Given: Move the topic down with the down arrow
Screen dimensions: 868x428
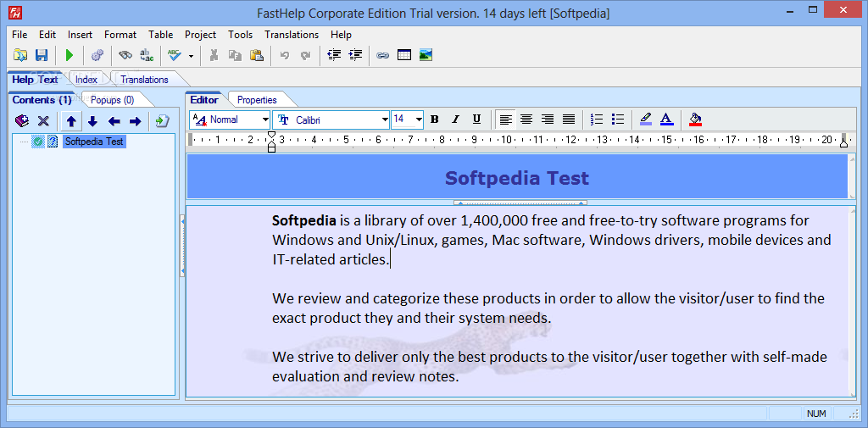Looking at the screenshot, I should (92, 120).
